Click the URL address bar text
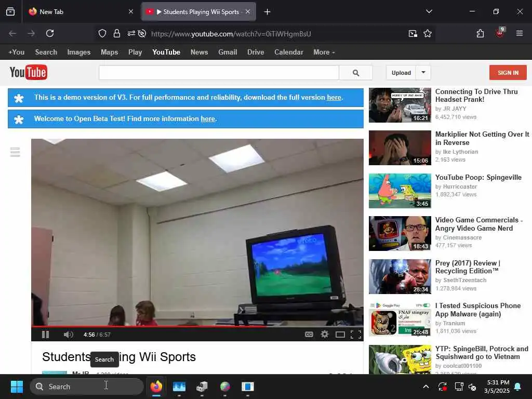 pyautogui.click(x=231, y=34)
